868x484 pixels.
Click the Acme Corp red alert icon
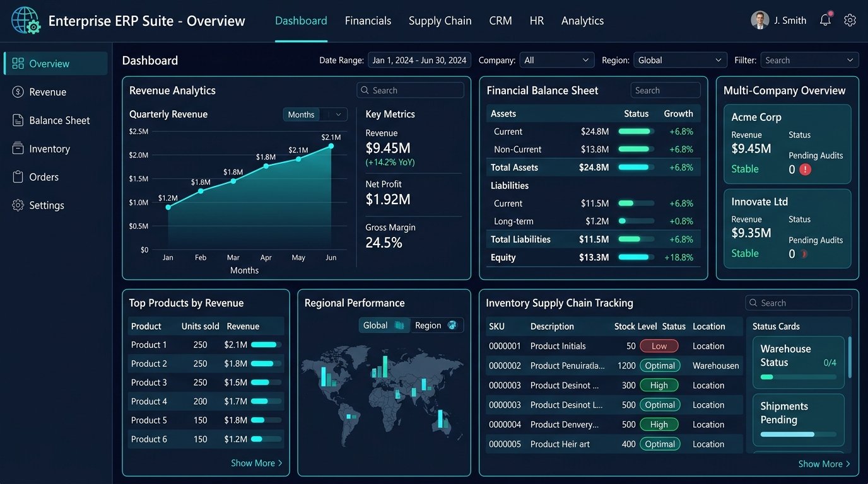click(805, 170)
